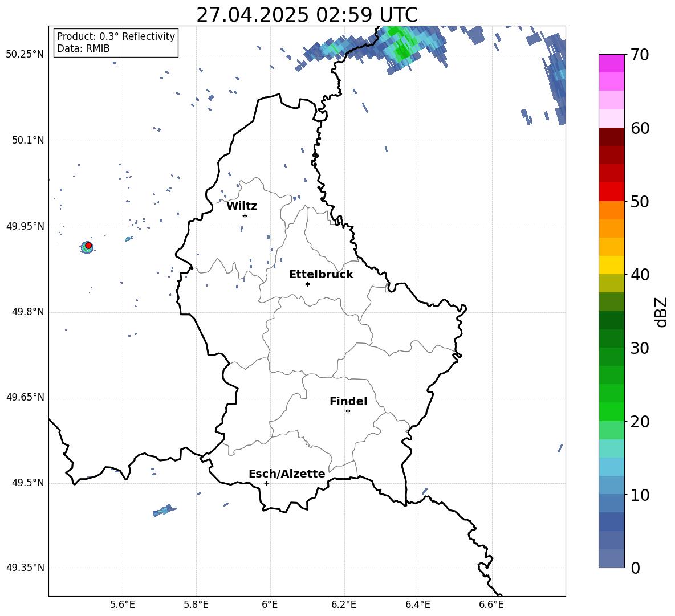Click the 20 tick on colorbar
Image resolution: width=675 pixels, height=616 pixels.
(640, 422)
